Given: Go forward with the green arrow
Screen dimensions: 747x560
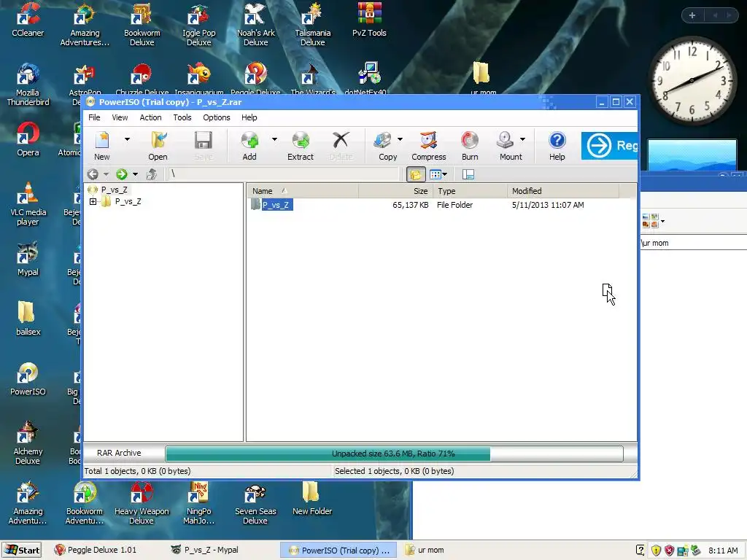Looking at the screenshot, I should pos(122,174).
